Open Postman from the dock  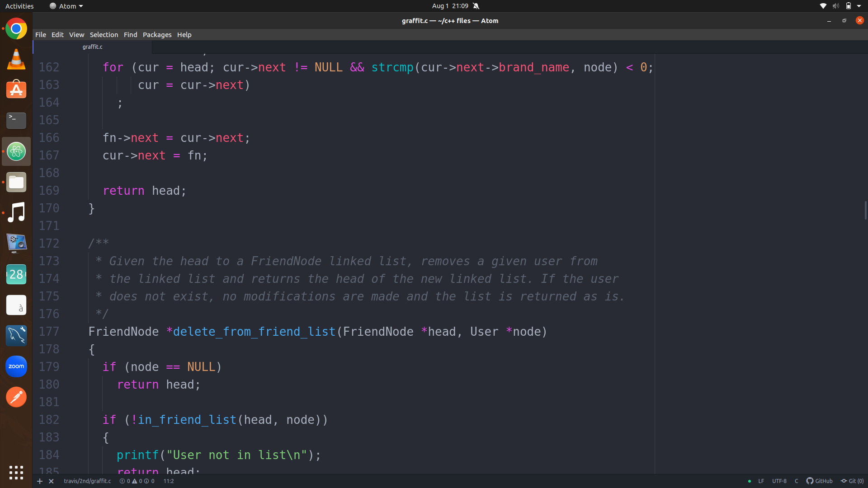click(16, 397)
